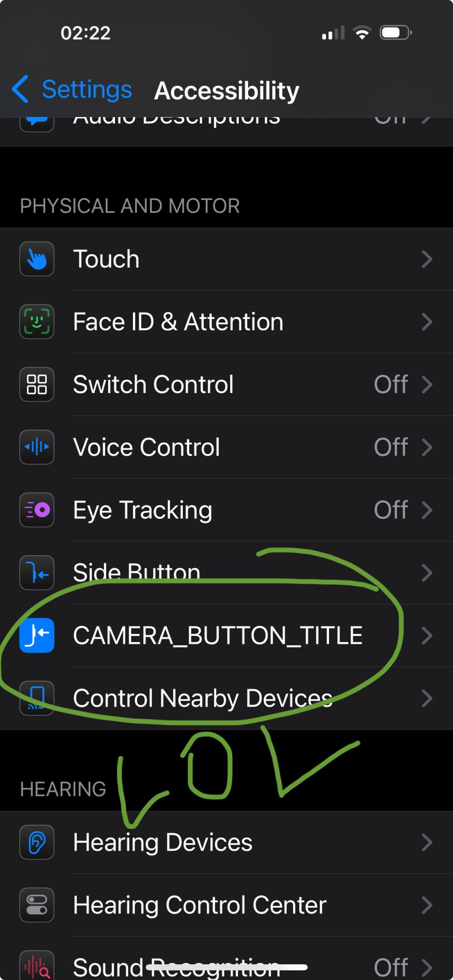This screenshot has width=453, height=980.
Task: Open the Control Nearby Devices label
Action: pyautogui.click(x=202, y=698)
